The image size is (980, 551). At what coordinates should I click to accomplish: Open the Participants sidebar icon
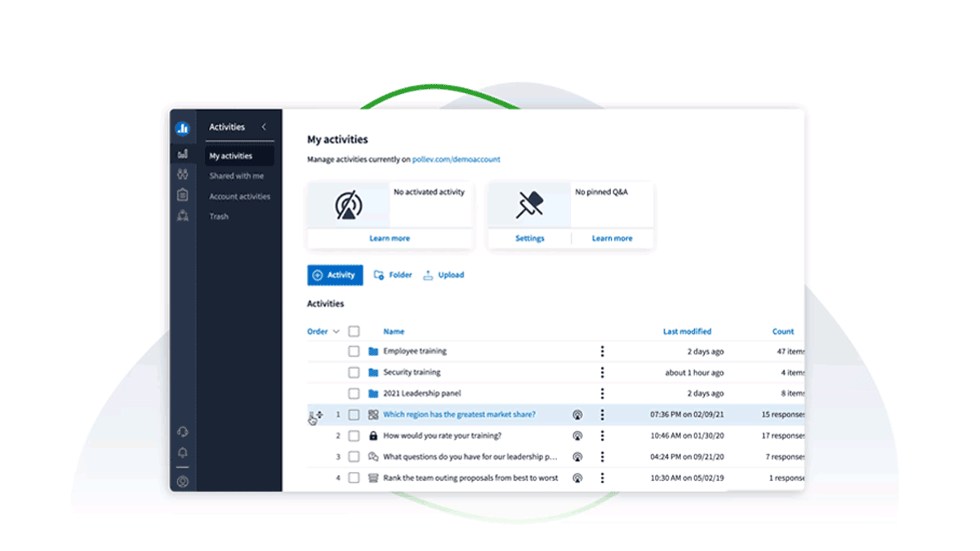tap(182, 175)
